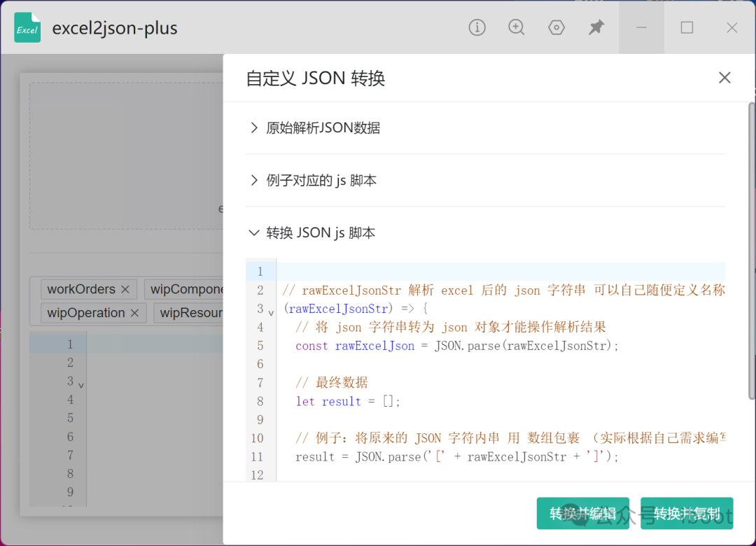Screen dimensions: 756x546
Task: Click the info icon in title bar
Action: (477, 28)
